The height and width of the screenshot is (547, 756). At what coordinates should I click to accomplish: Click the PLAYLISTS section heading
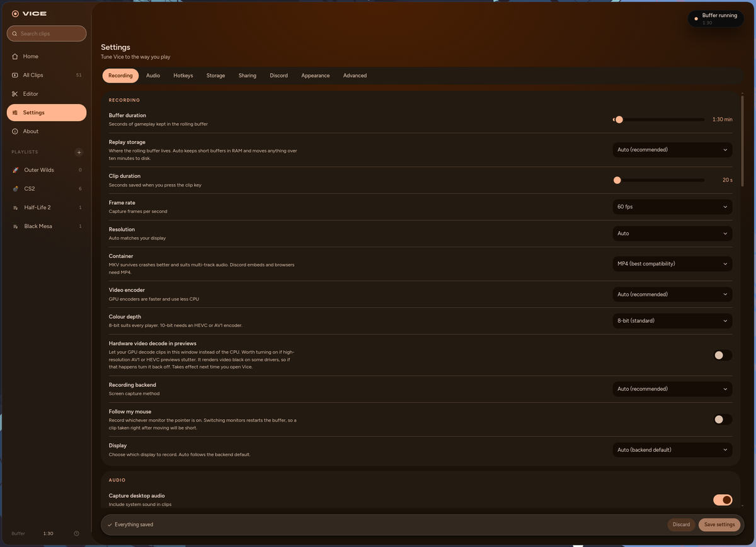pyautogui.click(x=25, y=152)
